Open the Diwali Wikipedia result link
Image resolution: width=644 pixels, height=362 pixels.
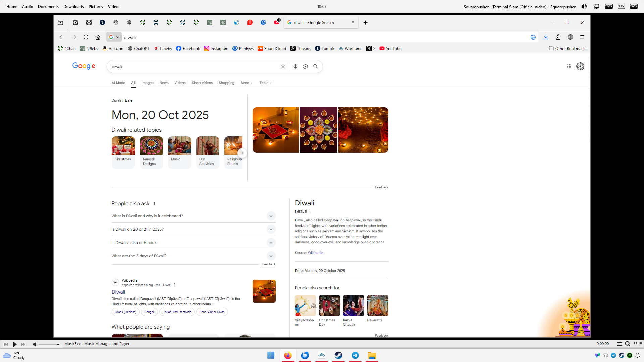[118, 292]
